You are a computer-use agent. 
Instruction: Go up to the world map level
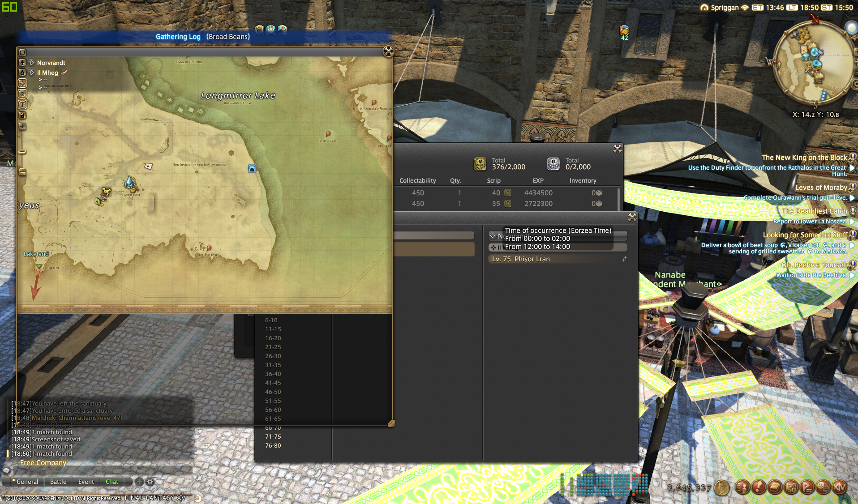pyautogui.click(x=22, y=63)
